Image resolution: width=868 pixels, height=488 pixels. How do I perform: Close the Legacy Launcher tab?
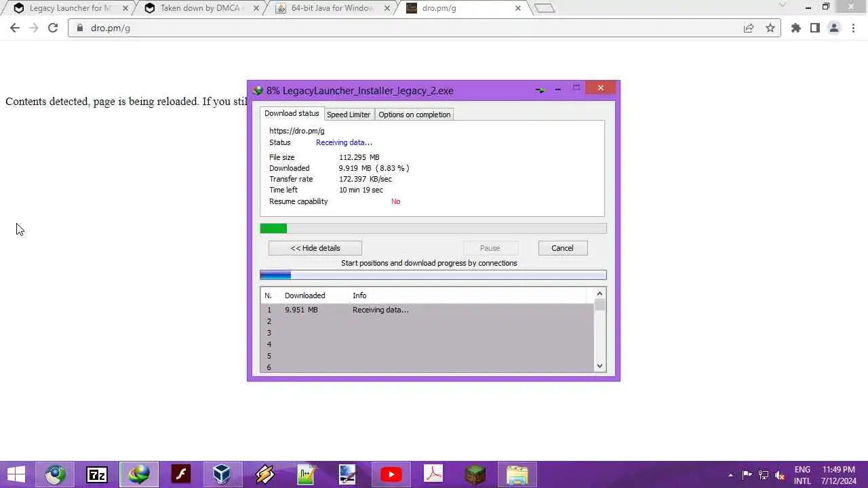pyautogui.click(x=125, y=8)
